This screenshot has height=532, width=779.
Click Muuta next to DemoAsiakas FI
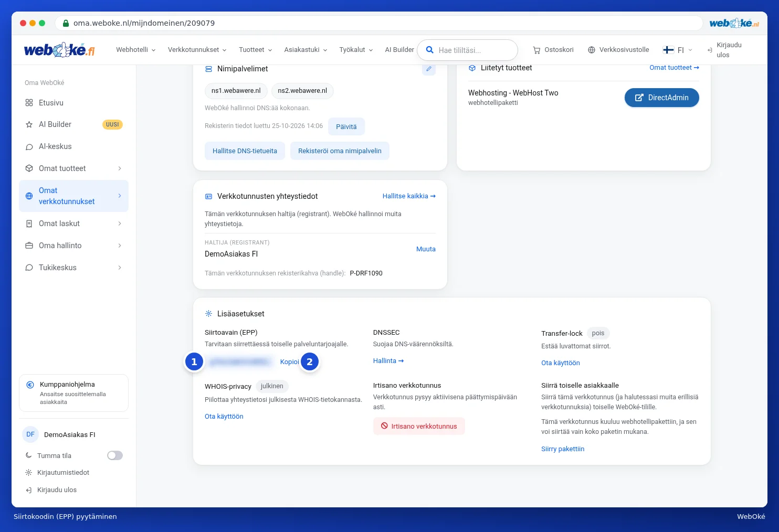[426, 249]
